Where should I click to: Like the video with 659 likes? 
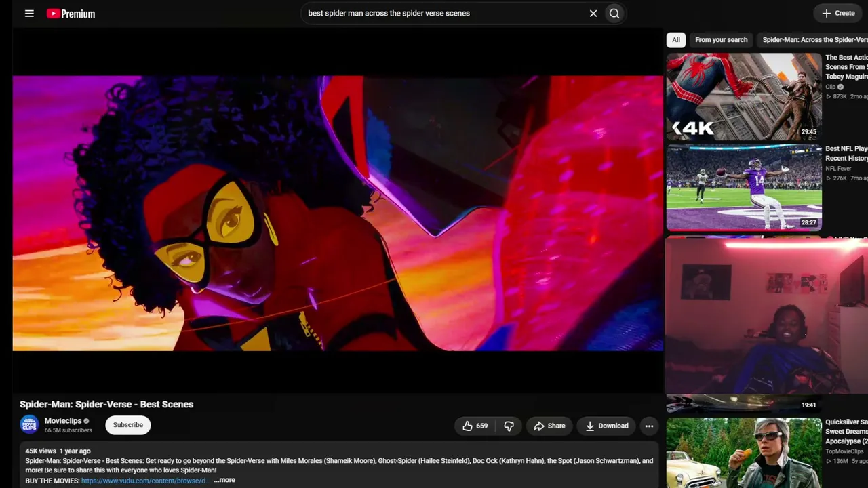(475, 426)
